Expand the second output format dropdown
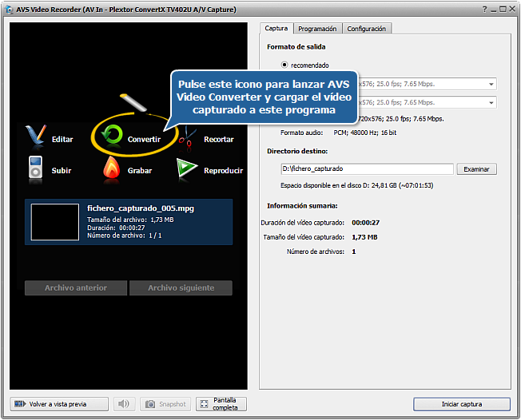Viewport: 521px width, 420px height. pyautogui.click(x=491, y=102)
